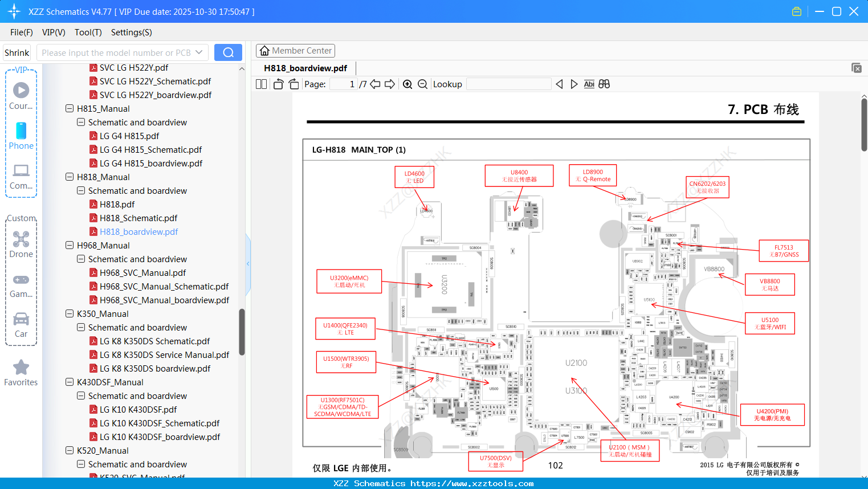This screenshot has width=868, height=489.
Task: Select the Phone category icon
Action: coord(21,136)
